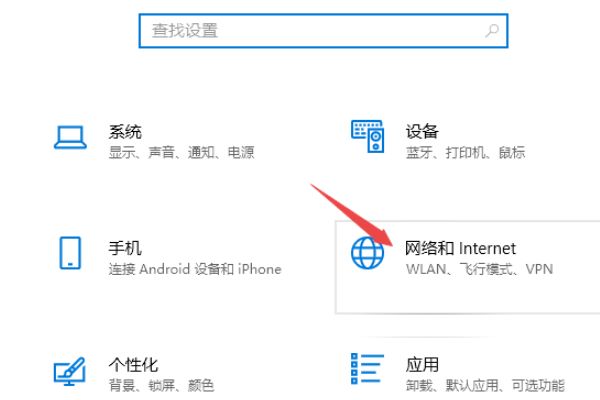Click the magnifier search icon
Screen dimensions: 600x400
pos(491,31)
